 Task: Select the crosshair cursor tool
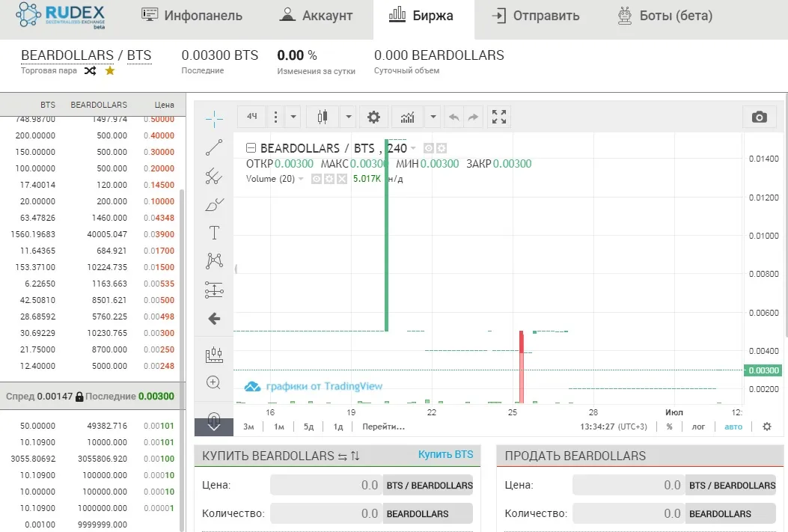click(214, 119)
